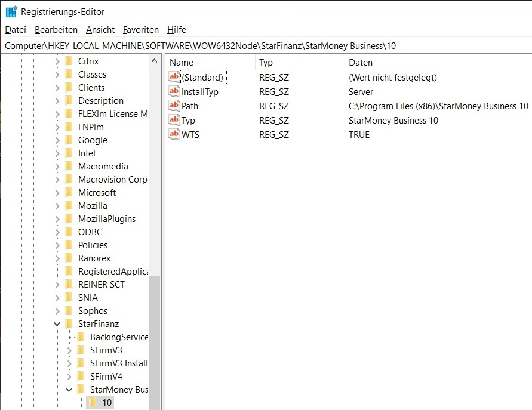Expand the SFirmV3 key
Image resolution: width=532 pixels, height=410 pixels.
pos(69,350)
